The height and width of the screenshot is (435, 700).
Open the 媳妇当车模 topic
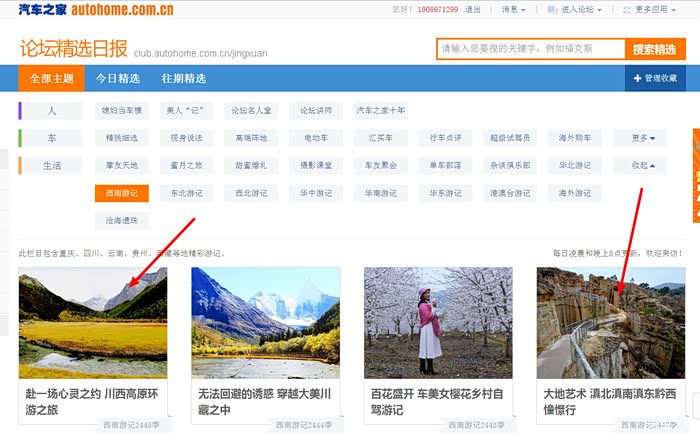[121, 111]
